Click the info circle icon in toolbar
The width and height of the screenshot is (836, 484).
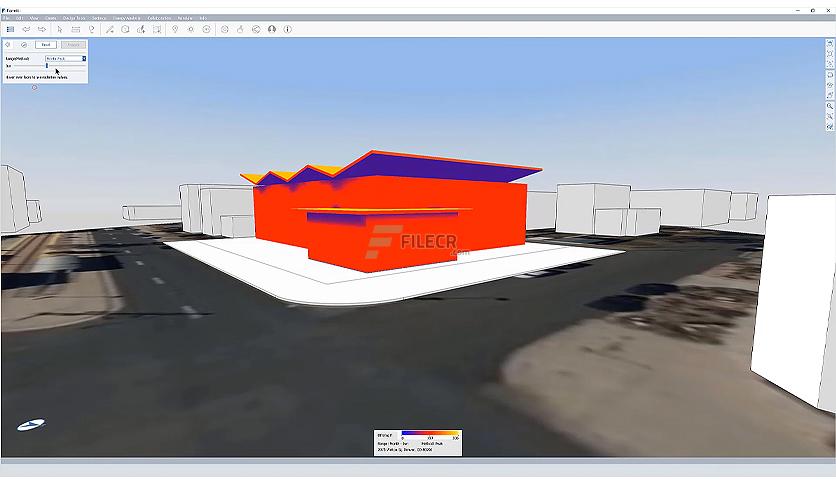(x=288, y=29)
